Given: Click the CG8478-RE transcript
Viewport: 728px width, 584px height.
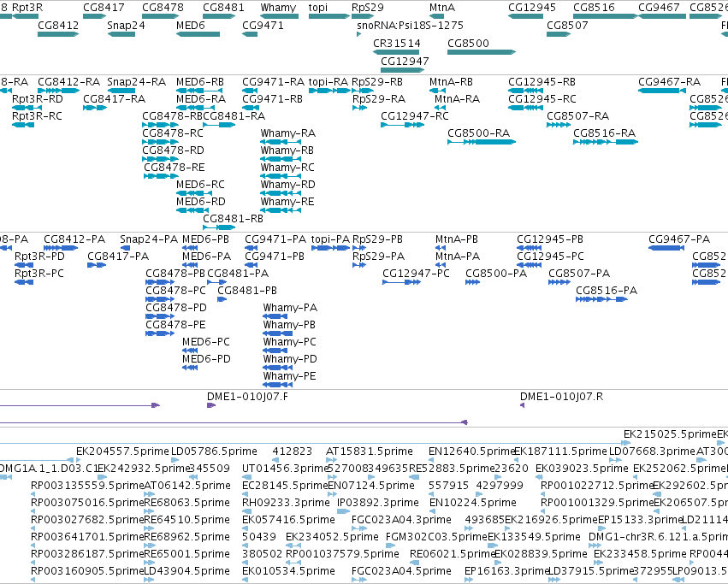Looking at the screenshot, I should (161, 176).
